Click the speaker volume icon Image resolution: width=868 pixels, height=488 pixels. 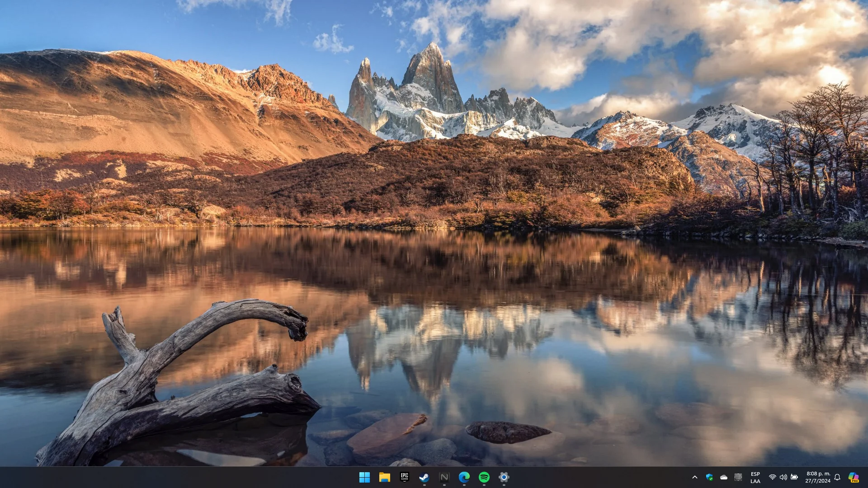click(x=783, y=477)
